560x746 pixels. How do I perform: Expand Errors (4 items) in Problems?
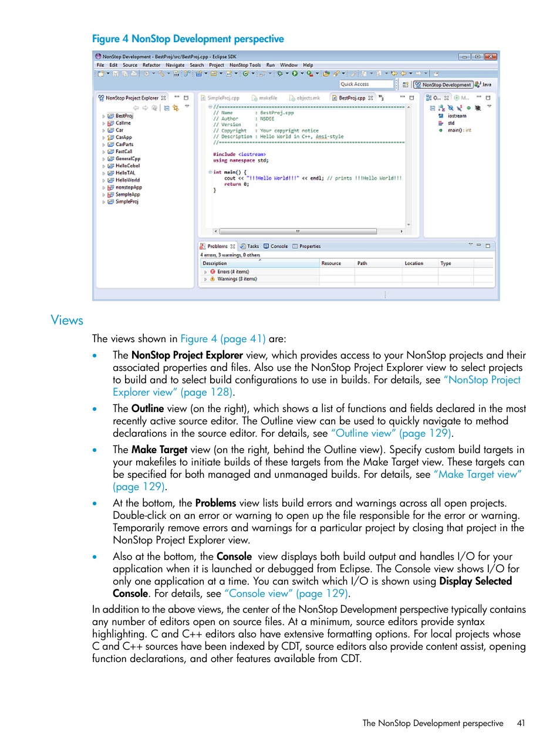(205, 272)
